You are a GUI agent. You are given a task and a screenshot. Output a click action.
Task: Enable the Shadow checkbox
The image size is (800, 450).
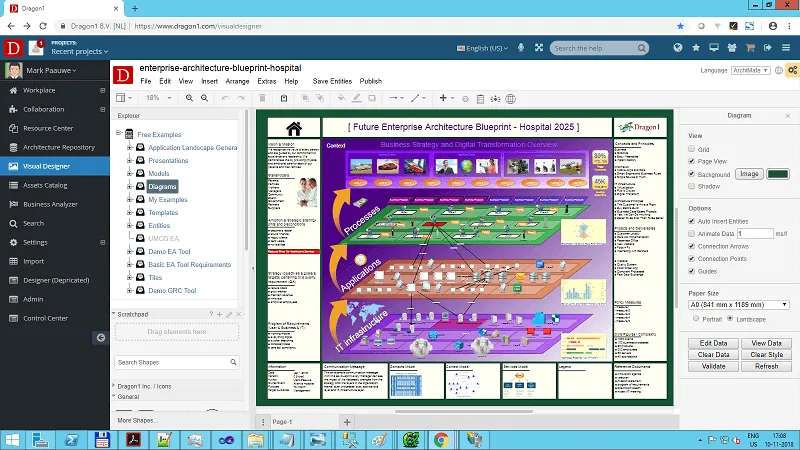pyautogui.click(x=691, y=186)
